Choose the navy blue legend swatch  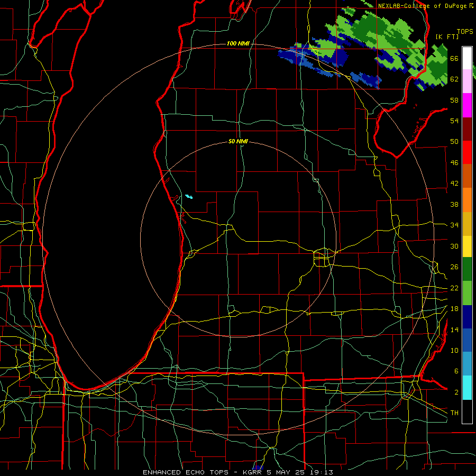pyautogui.click(x=467, y=317)
